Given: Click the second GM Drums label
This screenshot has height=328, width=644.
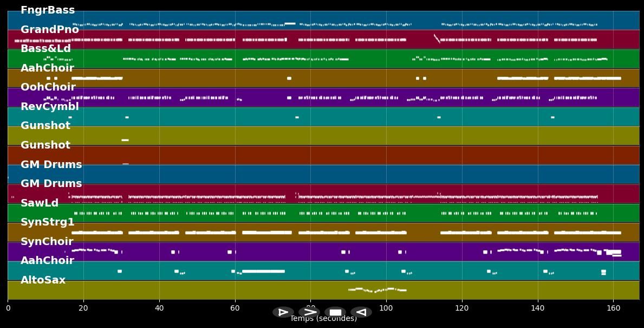Looking at the screenshot, I should (51, 183).
